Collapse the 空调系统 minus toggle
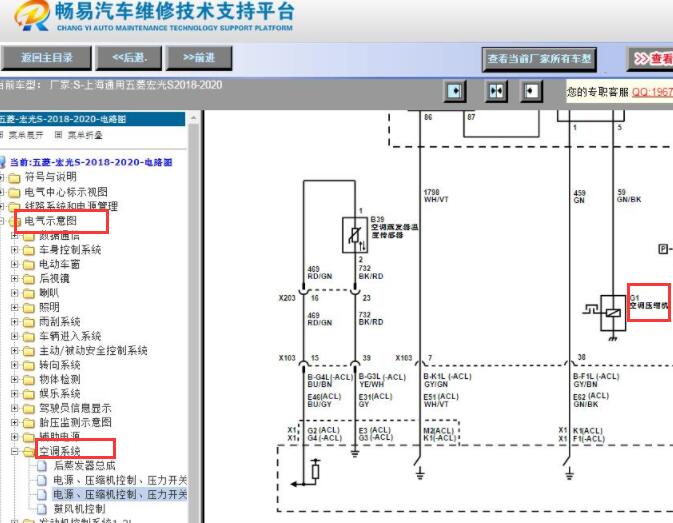Image resolution: width=673 pixels, height=523 pixels. [x=15, y=451]
